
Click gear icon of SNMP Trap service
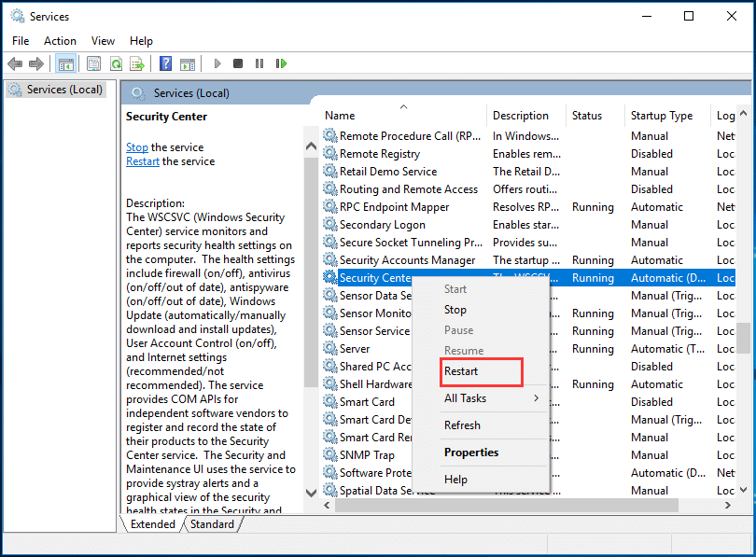click(329, 455)
